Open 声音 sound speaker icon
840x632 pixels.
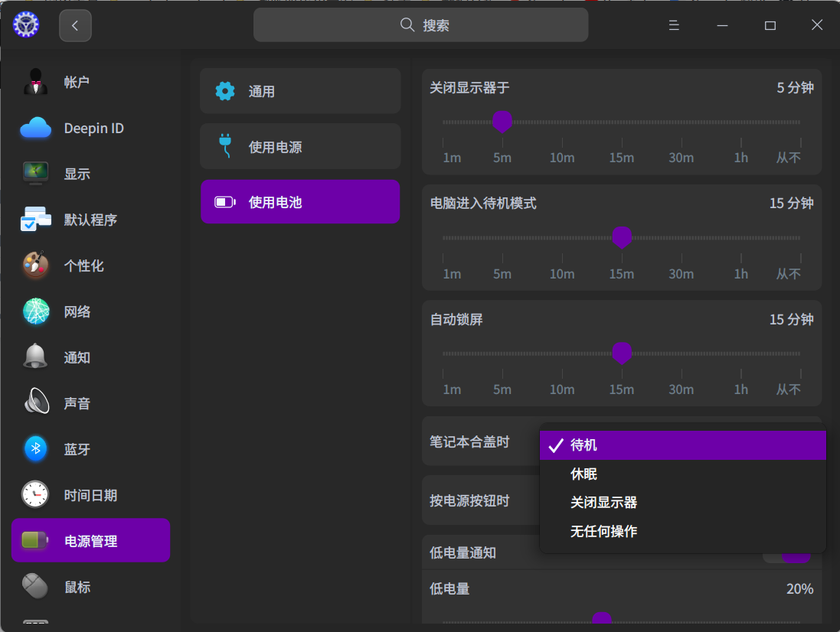35,403
